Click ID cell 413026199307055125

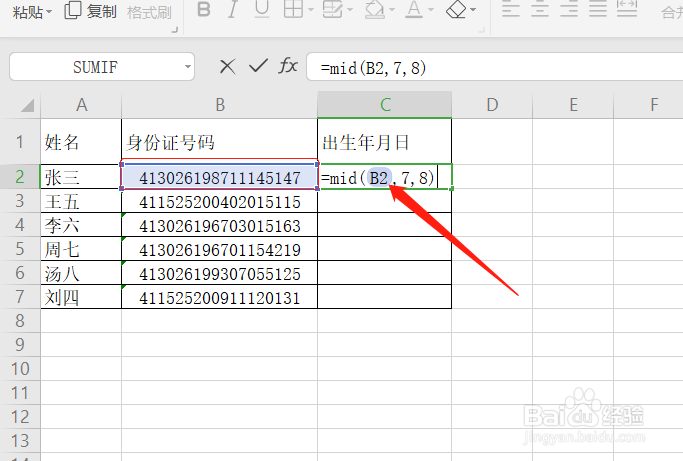coord(220,273)
